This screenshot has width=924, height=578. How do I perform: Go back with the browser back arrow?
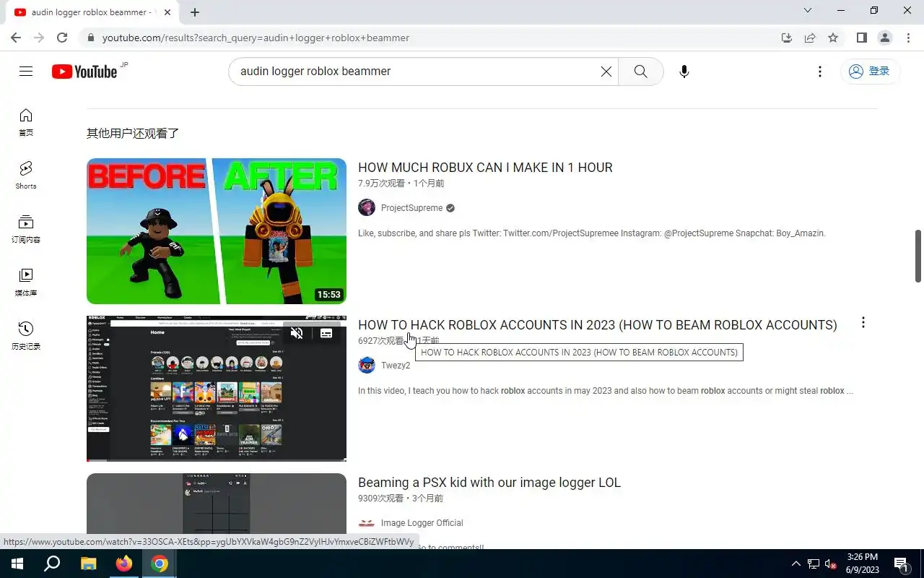16,38
